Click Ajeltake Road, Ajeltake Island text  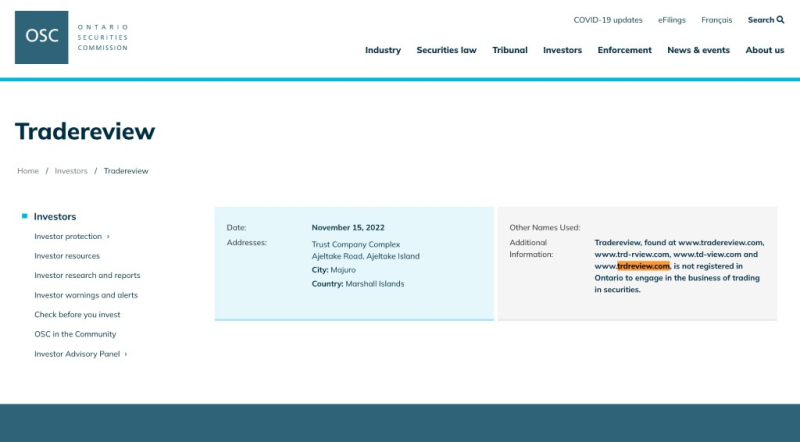(x=365, y=256)
